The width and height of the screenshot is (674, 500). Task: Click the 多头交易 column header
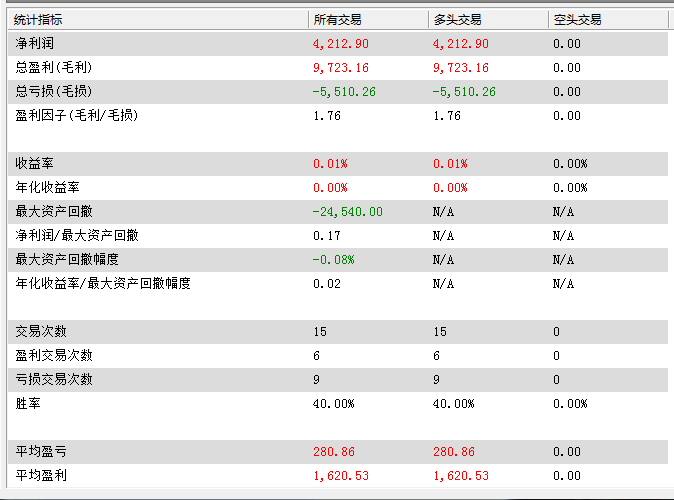pos(457,19)
